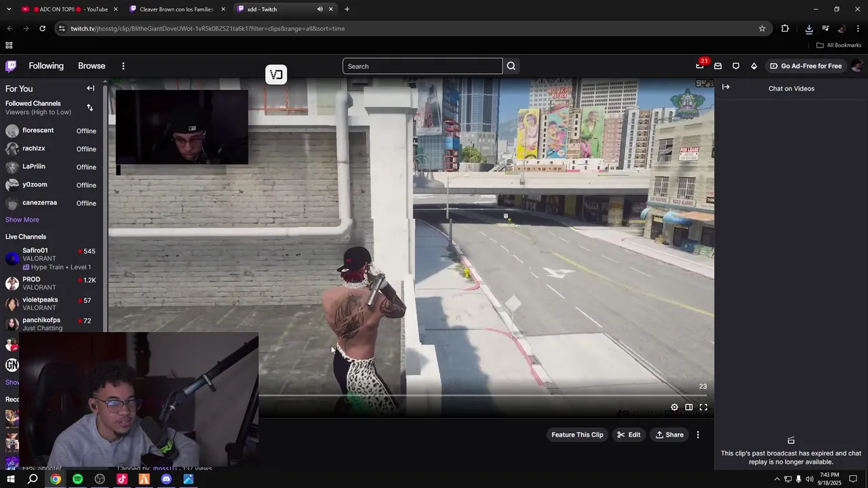Open Chrome three-dot menu

pyautogui.click(x=858, y=28)
